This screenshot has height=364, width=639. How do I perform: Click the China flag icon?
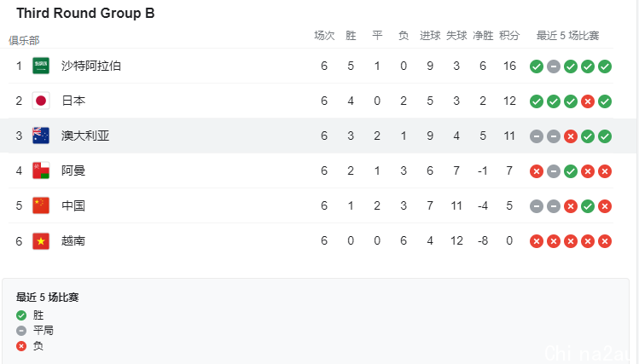pos(41,206)
